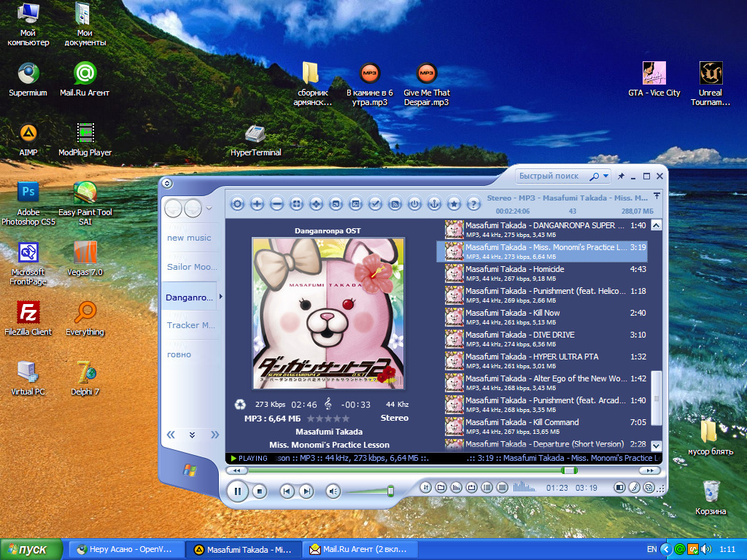Click the minus remove-files toolbar icon
747x560 pixels.
pos(276,204)
